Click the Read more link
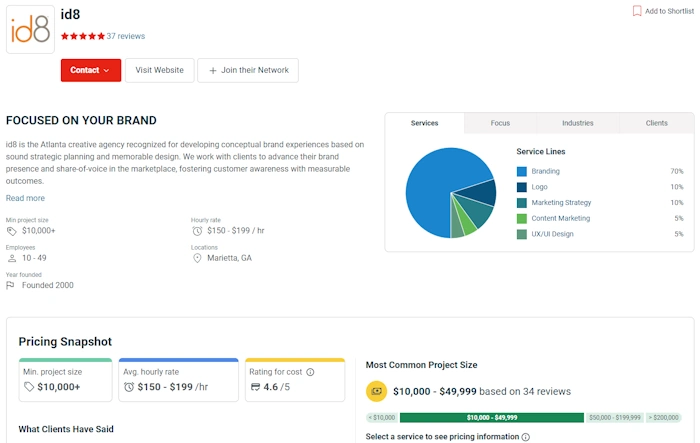This screenshot has height=443, width=700. 25,198
